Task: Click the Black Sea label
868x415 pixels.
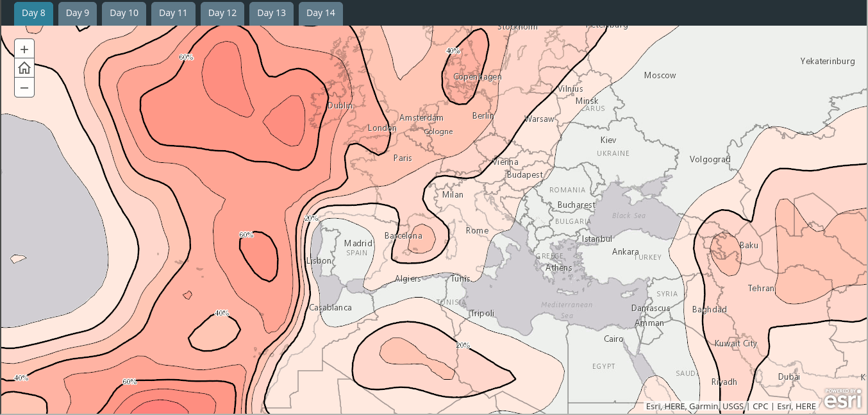Action: pos(628,216)
